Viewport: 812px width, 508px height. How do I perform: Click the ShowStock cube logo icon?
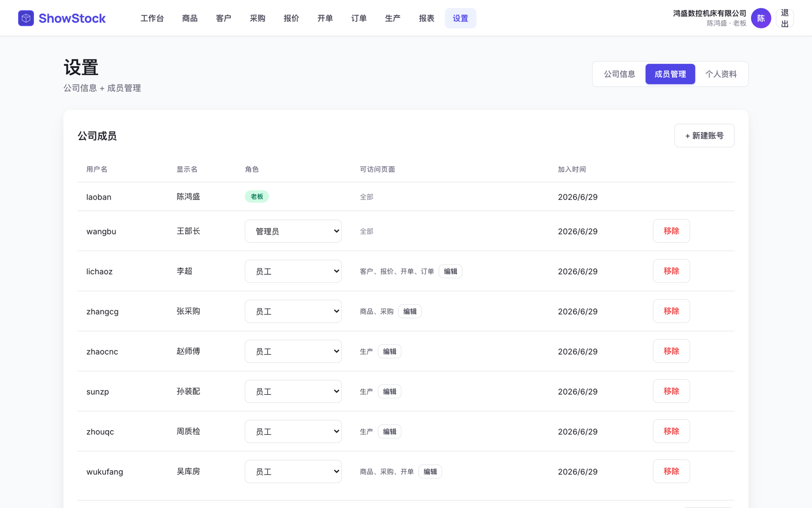[x=26, y=18]
